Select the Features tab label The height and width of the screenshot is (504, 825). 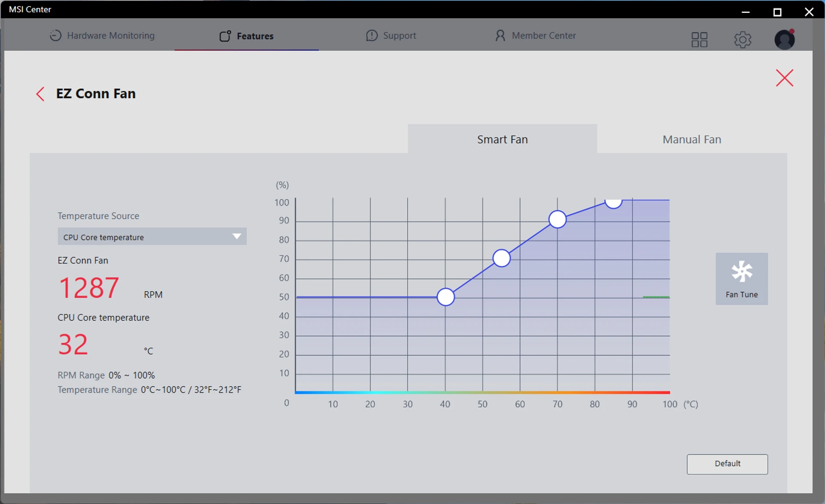(255, 36)
